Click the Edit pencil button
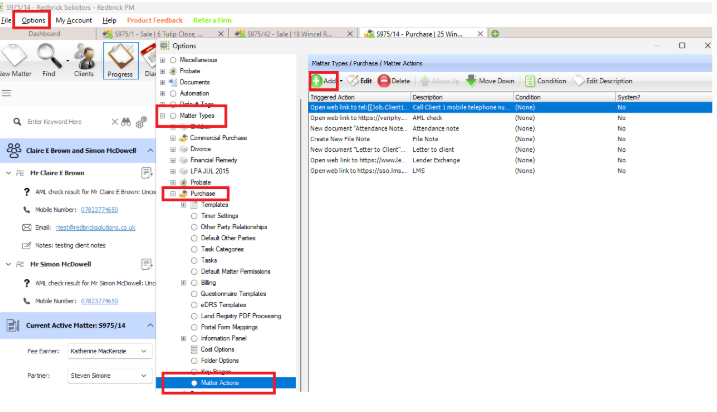717x412 pixels. (359, 81)
